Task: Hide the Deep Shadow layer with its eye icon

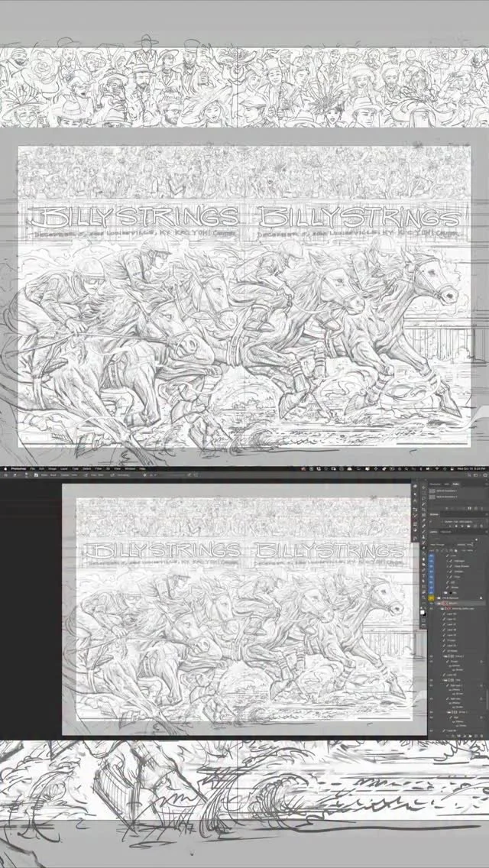Action: [x=431, y=566]
